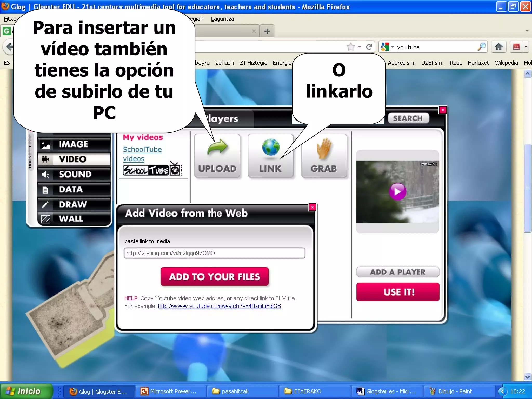Open SchoolTube videos link

point(142,154)
